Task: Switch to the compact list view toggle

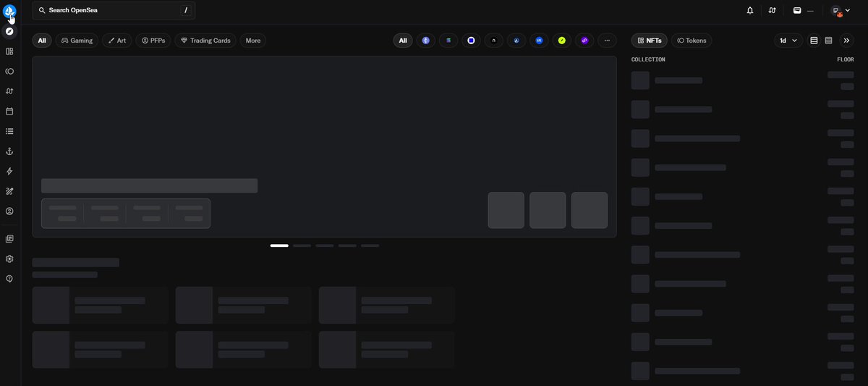Action: tap(828, 41)
